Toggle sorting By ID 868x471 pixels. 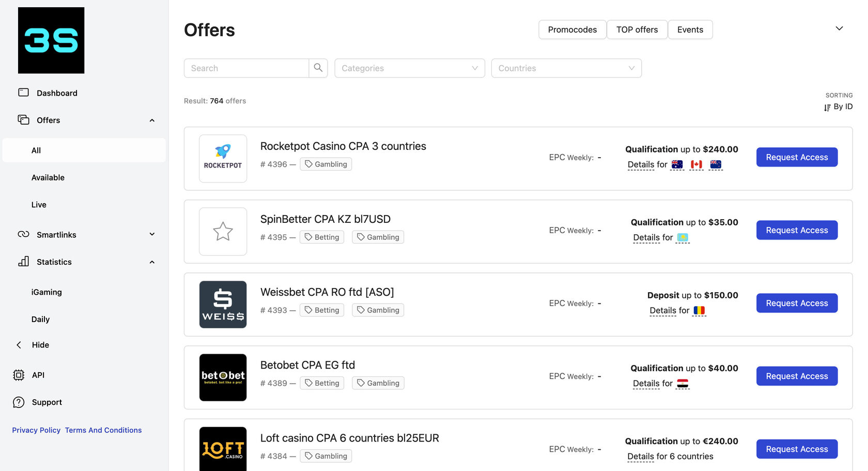[838, 107]
